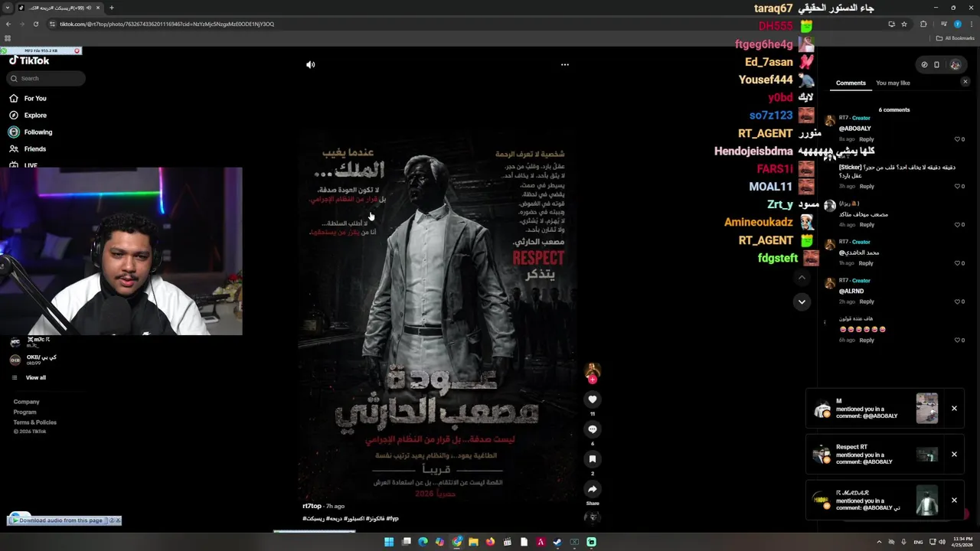This screenshot has height=551, width=980.
Task: Bookmark this page with star icon
Action: coord(904,24)
